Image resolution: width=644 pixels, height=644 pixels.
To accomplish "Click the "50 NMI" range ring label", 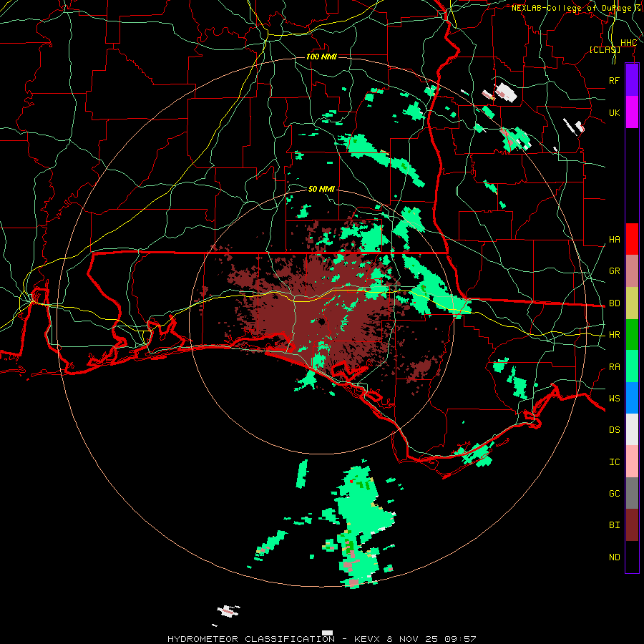I will (321, 189).
